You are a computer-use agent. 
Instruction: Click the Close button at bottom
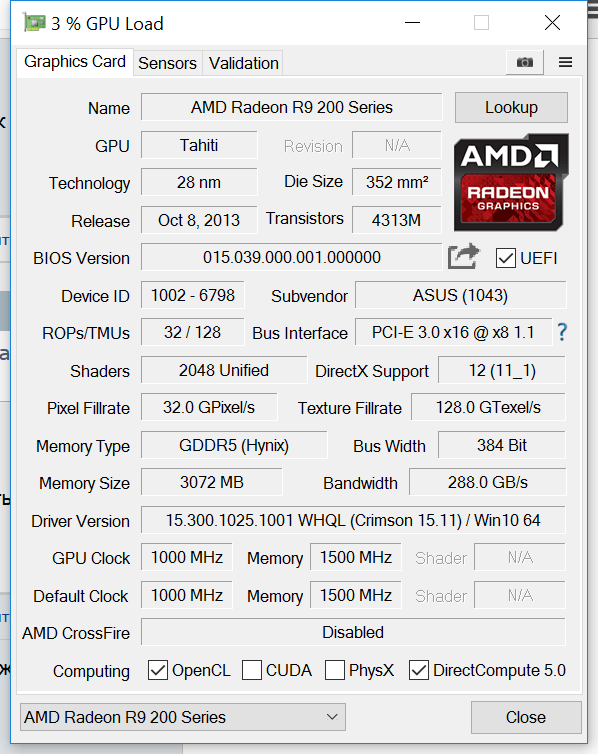pyautogui.click(x=526, y=717)
